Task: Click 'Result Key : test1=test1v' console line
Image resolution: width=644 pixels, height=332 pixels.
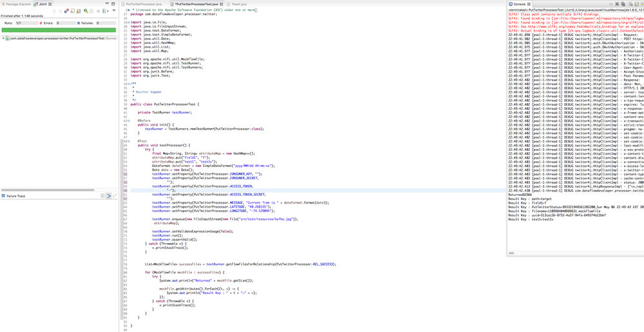Action: tap(531, 219)
